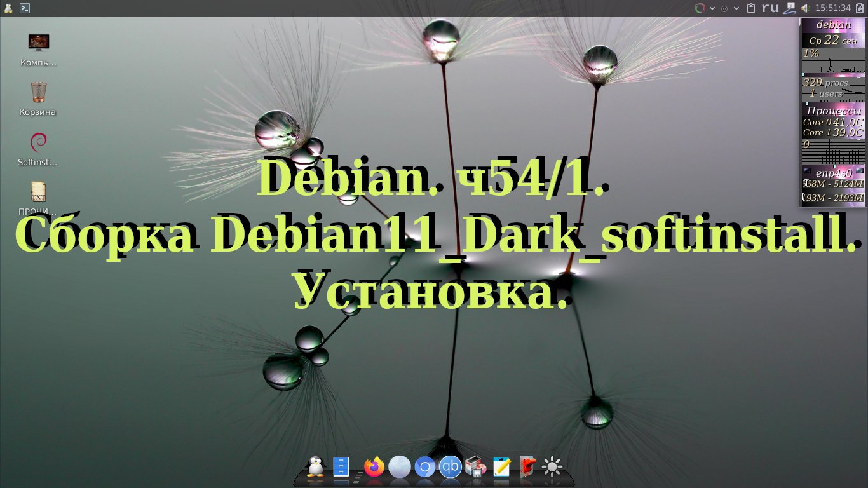Click the debian hostname label in system monitor
Screen dimensions: 868x488
point(833,25)
